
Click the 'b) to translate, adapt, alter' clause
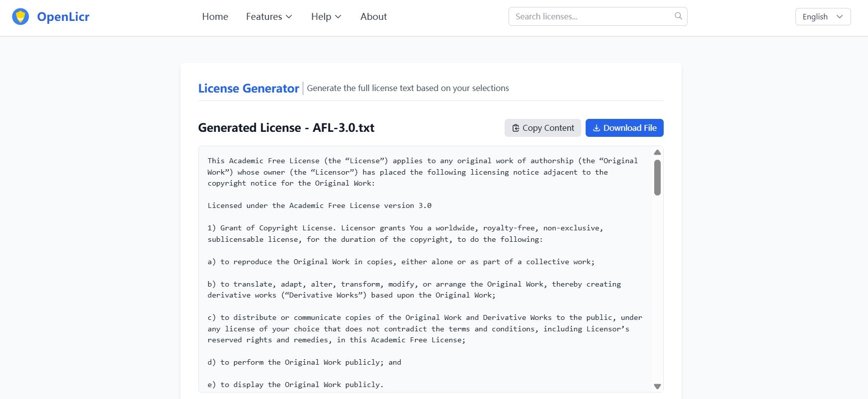[414, 290]
